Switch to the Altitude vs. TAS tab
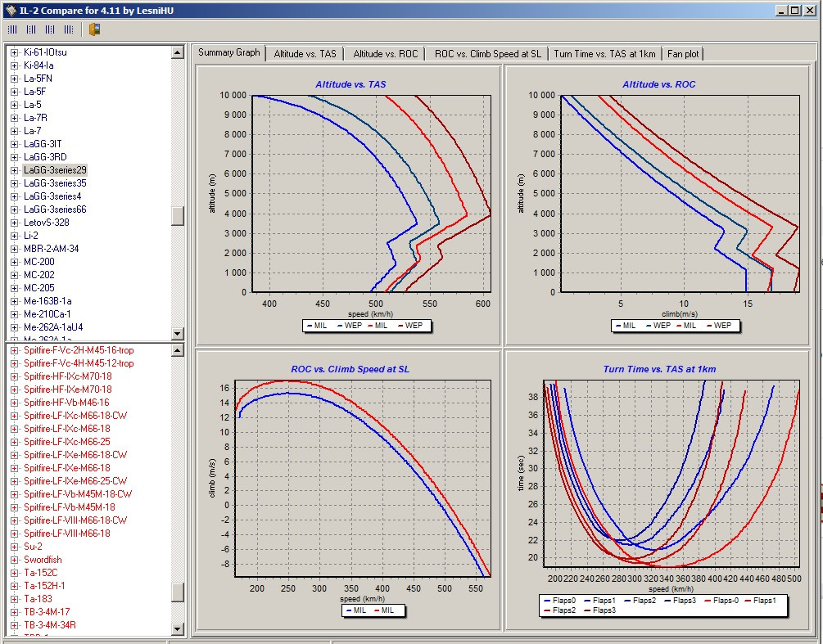Screen dimensions: 823x644 click(x=305, y=54)
